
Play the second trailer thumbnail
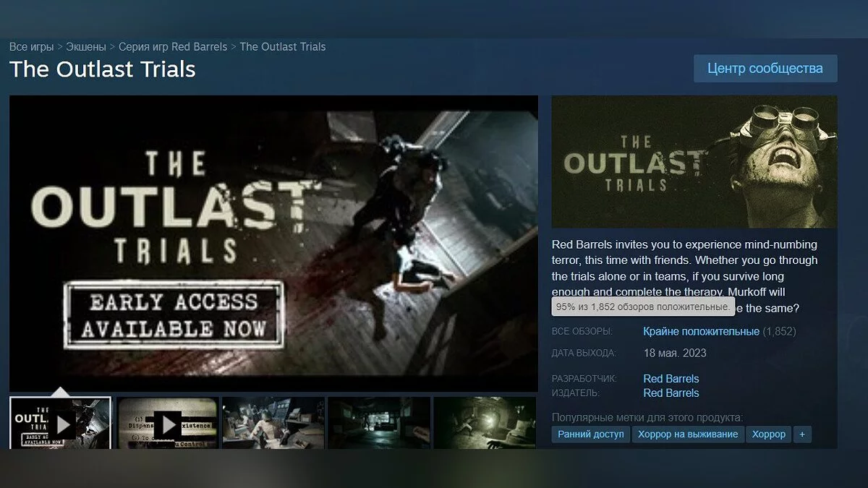[167, 423]
